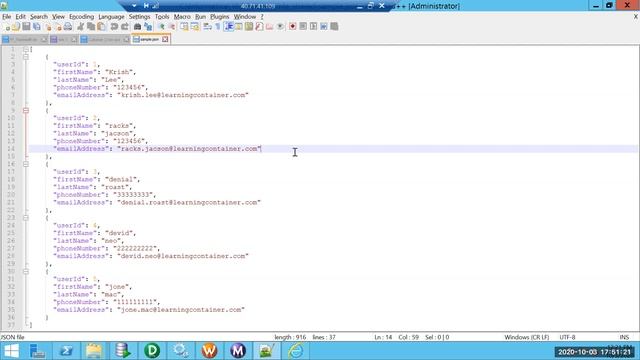Create a new document with New icon

tap(7, 27)
